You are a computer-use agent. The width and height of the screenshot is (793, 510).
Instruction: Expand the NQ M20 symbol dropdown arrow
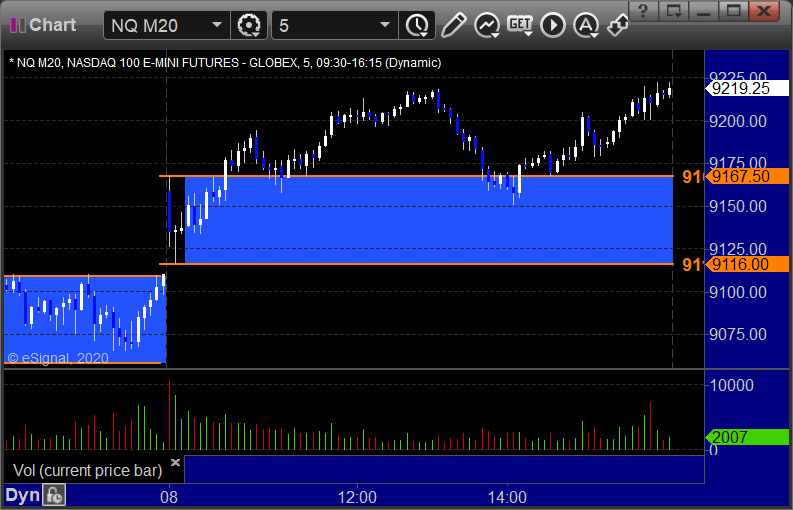216,25
